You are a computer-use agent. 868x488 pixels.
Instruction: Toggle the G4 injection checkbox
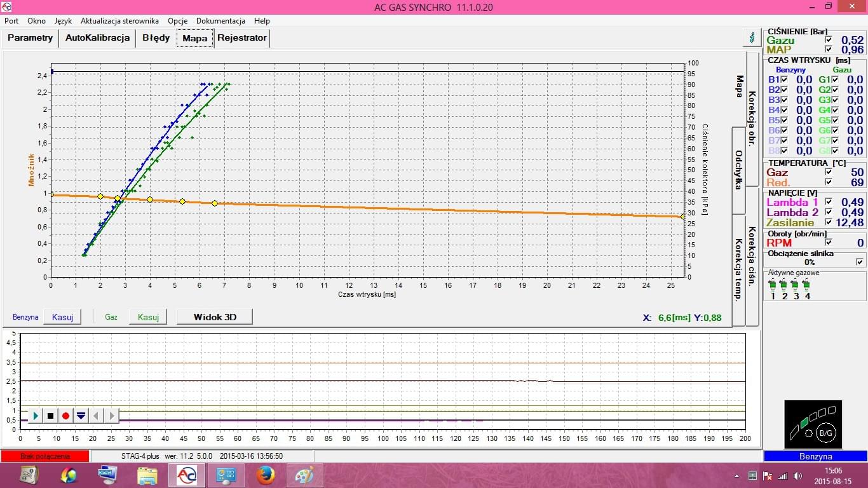(x=835, y=110)
